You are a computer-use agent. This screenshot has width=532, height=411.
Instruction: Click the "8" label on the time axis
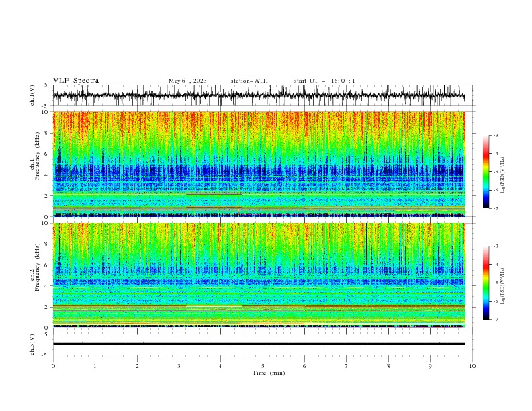pos(388,366)
